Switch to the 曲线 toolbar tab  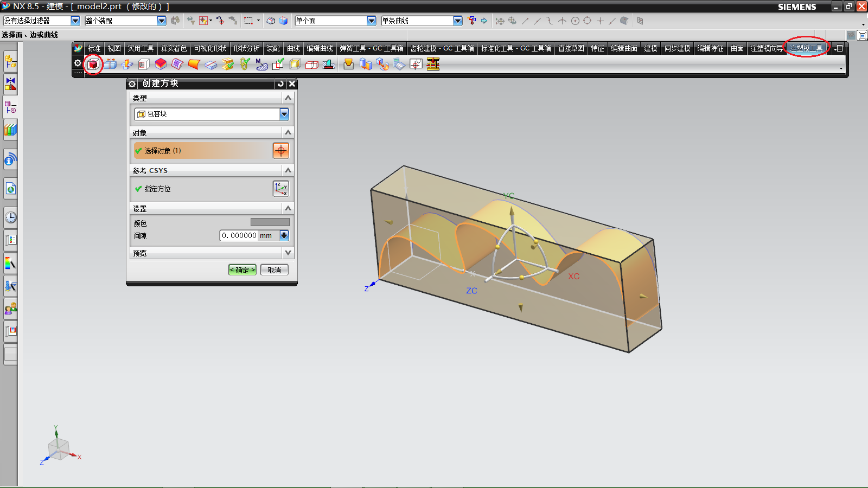click(x=293, y=48)
